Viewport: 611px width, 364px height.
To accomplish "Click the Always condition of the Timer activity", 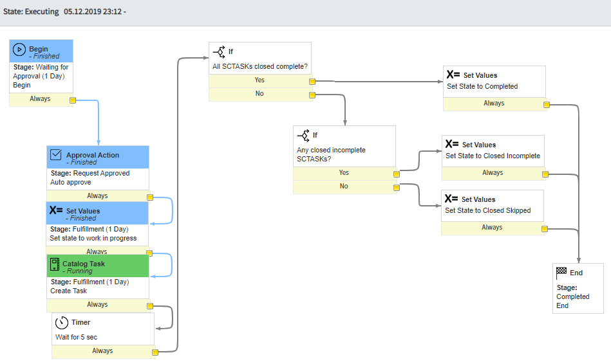I will coord(102,351).
